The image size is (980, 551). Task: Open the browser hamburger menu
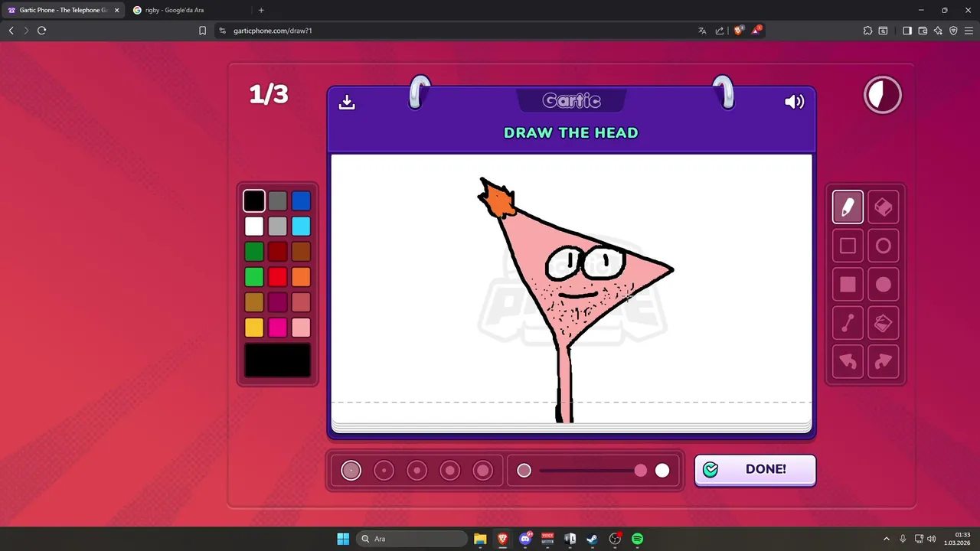(969, 31)
